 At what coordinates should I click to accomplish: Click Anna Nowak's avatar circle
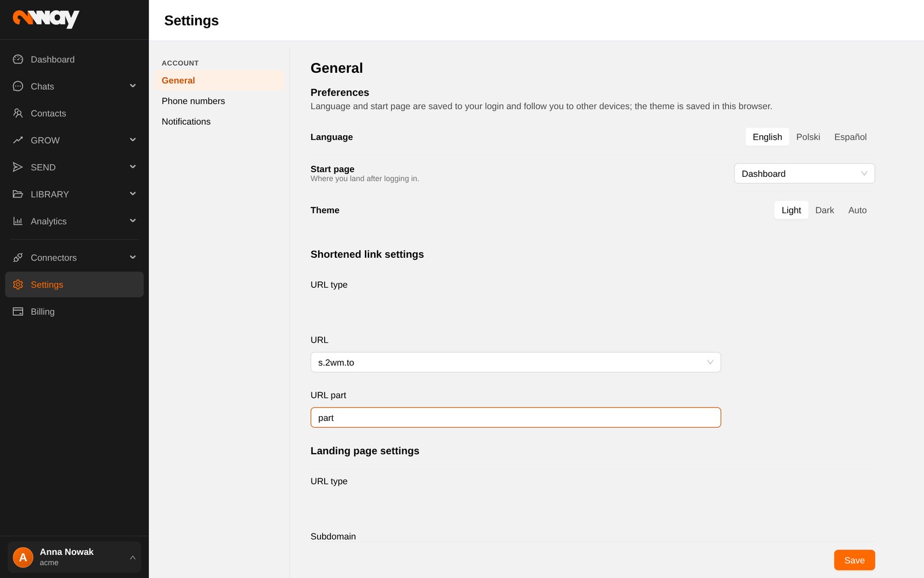[23, 557]
